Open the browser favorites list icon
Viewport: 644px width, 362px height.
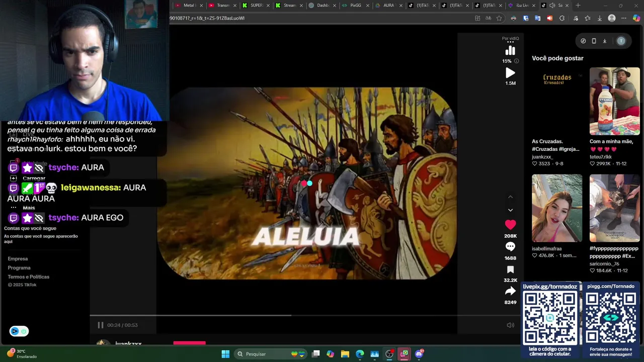(x=587, y=18)
